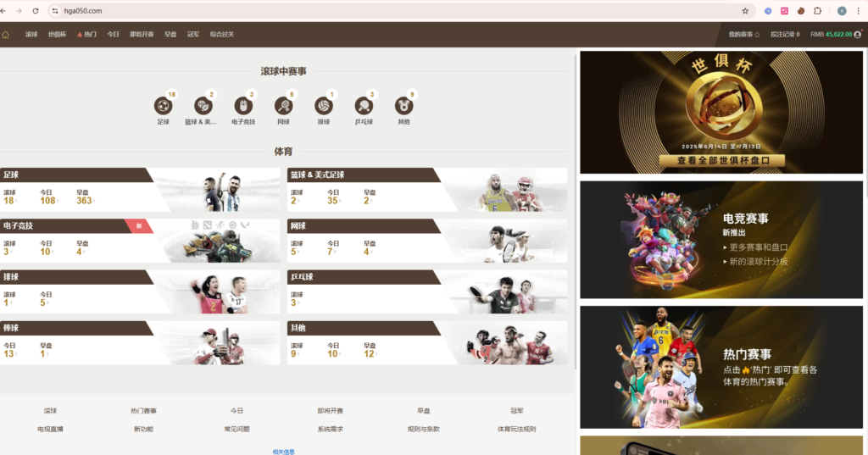Expand 篮球 & 美式足球 今日 35 matches
This screenshot has width=868, height=455.
pyautogui.click(x=333, y=201)
